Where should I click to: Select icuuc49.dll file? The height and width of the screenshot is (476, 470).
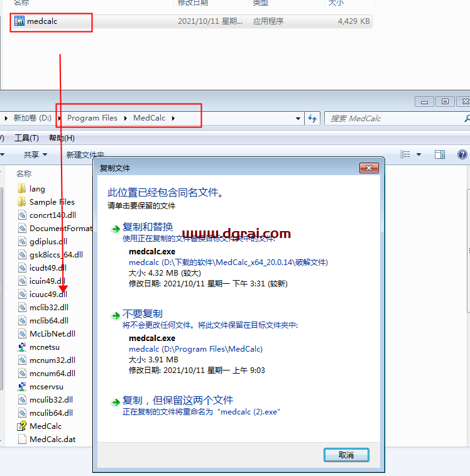pos(43,294)
